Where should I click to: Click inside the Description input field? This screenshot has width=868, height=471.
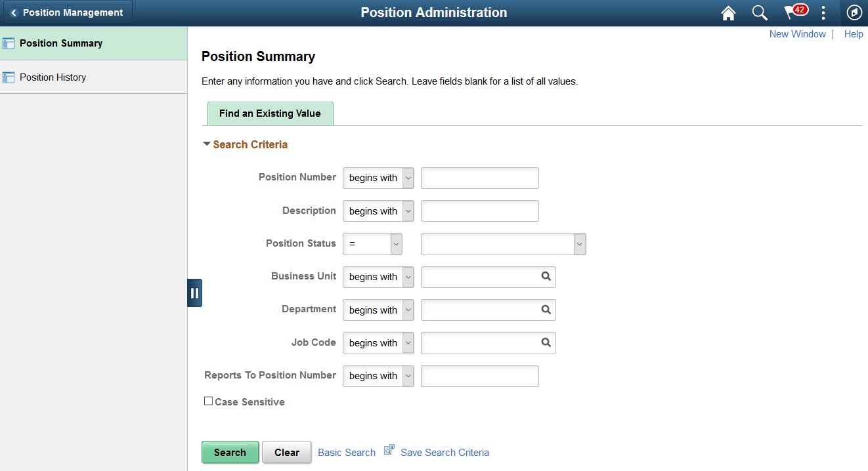479,211
